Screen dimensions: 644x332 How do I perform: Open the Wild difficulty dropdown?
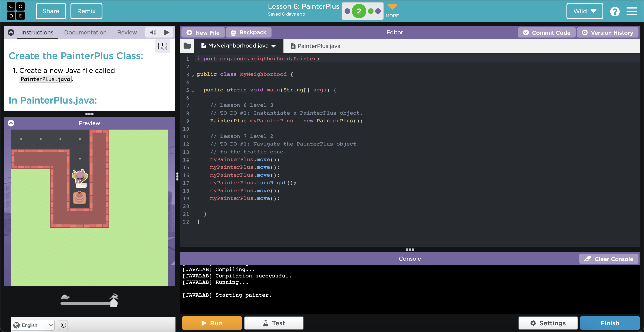tap(585, 11)
